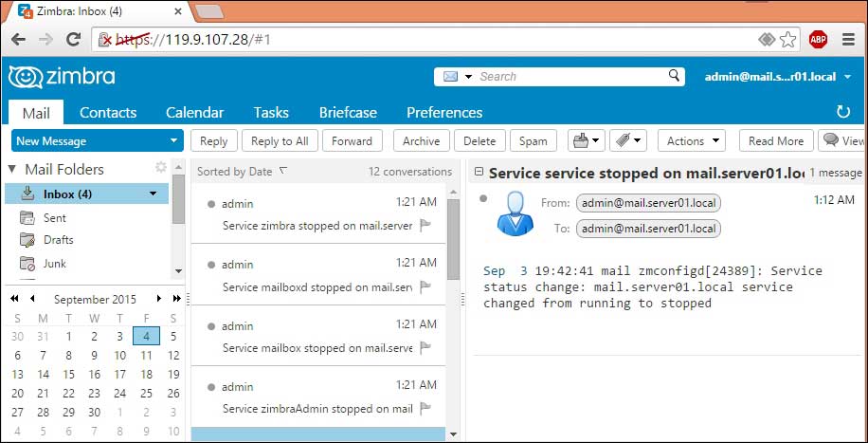Image resolution: width=868 pixels, height=443 pixels.
Task: Go to previous month in calendar
Action: [x=32, y=298]
